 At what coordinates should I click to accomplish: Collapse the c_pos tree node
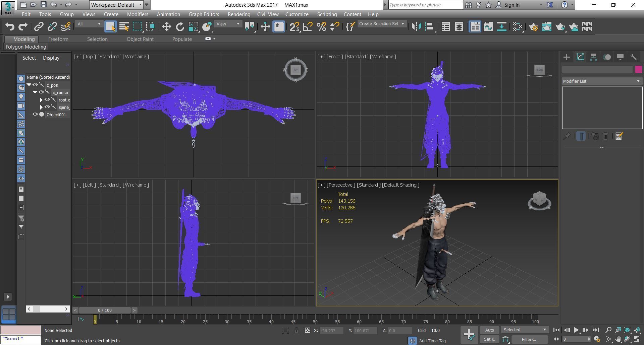(29, 85)
